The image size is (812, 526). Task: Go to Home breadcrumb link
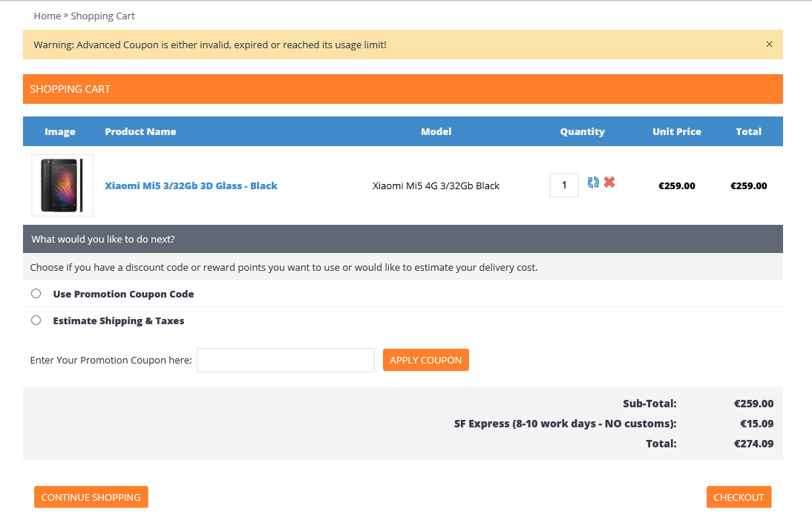47,16
